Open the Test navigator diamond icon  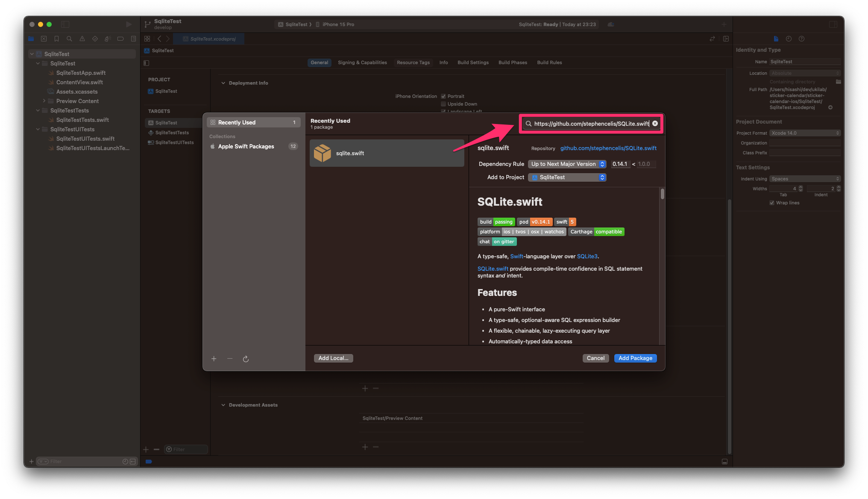click(x=95, y=39)
